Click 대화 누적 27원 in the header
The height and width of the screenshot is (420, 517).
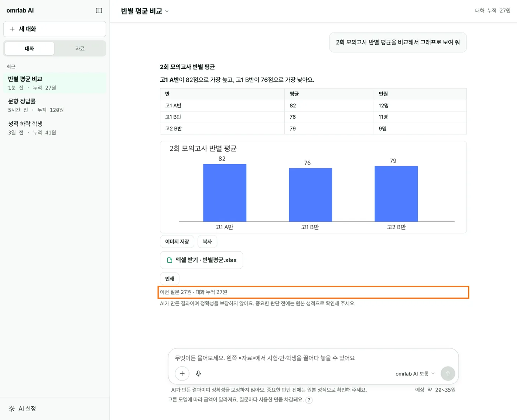tap(493, 11)
